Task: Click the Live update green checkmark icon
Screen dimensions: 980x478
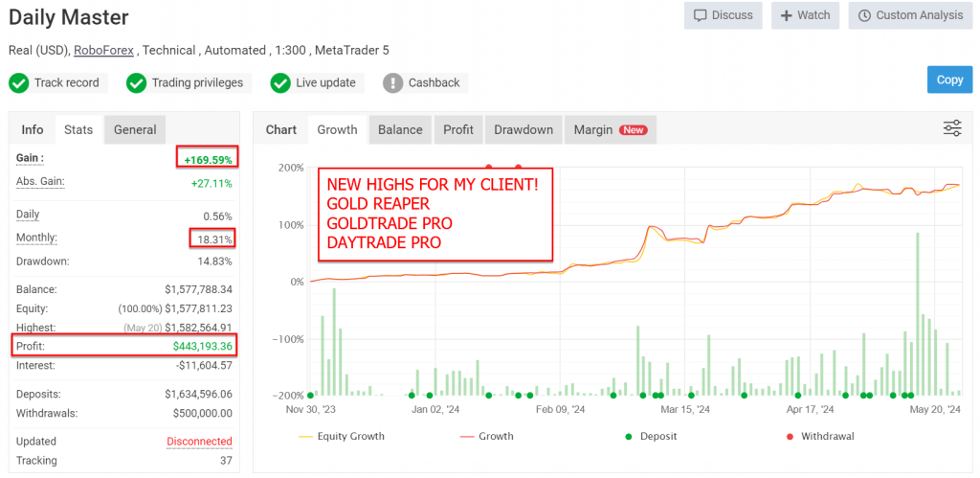Action: click(280, 83)
